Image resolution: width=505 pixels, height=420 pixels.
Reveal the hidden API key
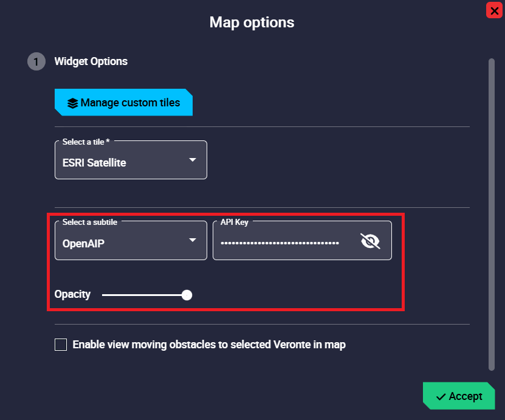click(x=370, y=241)
